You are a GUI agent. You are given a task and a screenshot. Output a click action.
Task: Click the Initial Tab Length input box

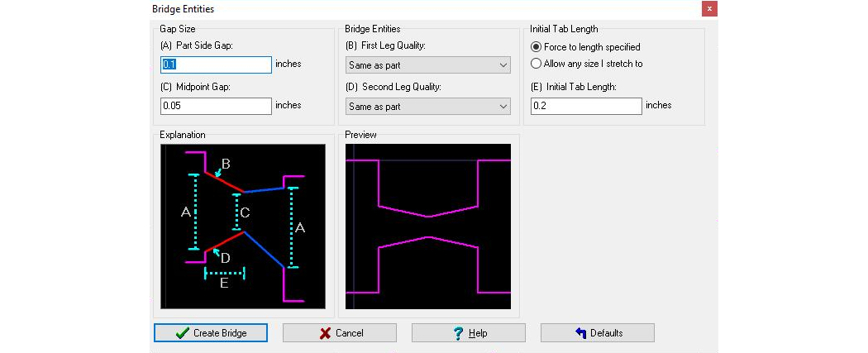click(586, 106)
